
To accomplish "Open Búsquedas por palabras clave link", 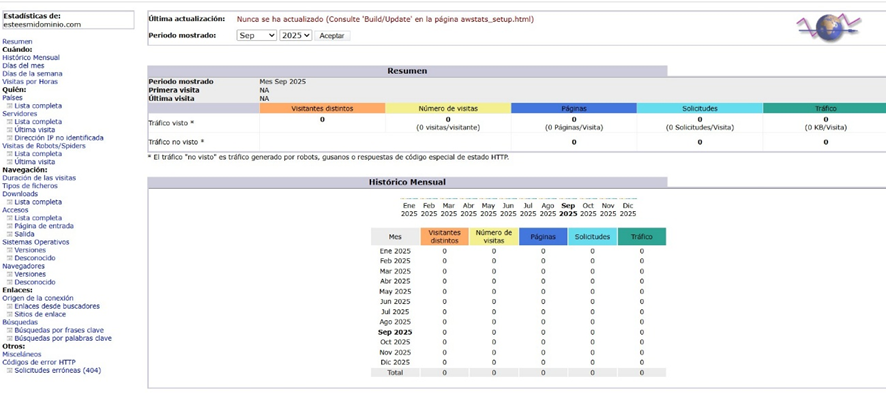I will click(x=63, y=338).
